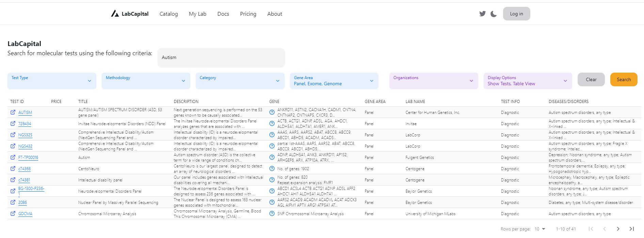
Task: Show gene info icon for AAAS, AARS, AARS2 row
Action: (272, 135)
